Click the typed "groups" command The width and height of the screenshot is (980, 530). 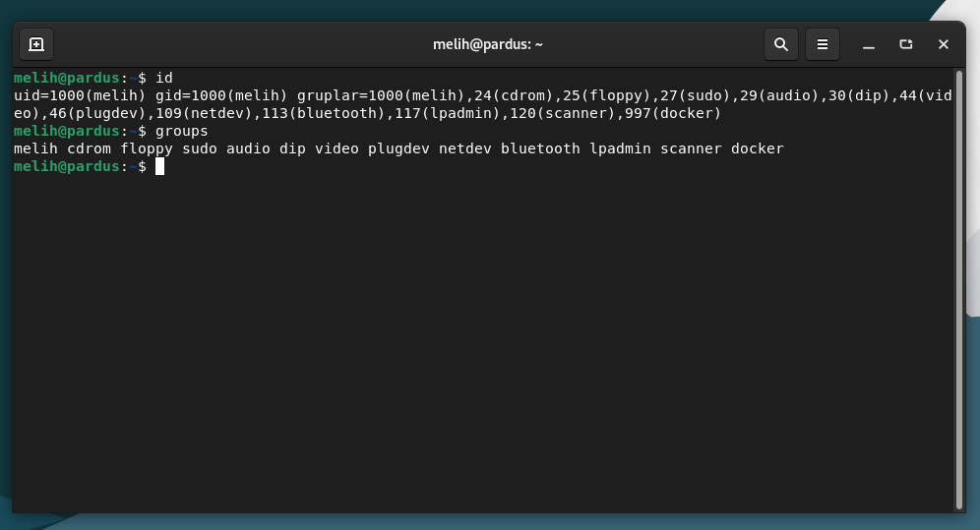point(182,131)
